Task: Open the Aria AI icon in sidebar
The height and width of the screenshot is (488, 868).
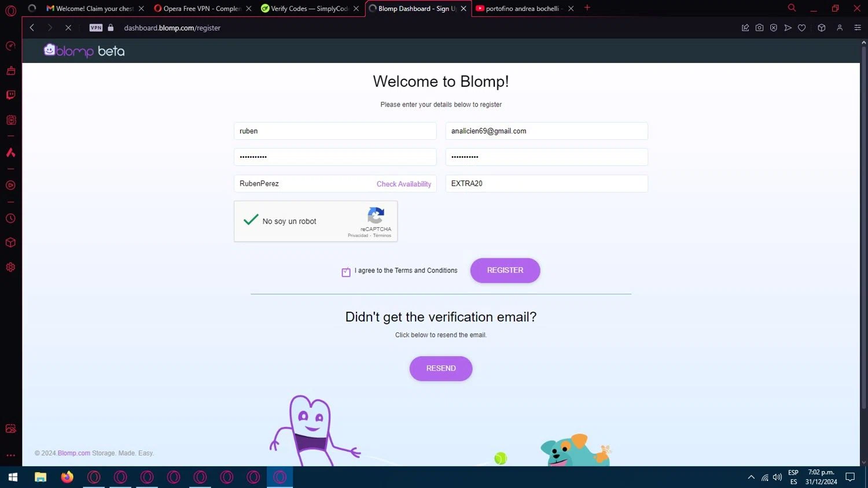Action: (10, 153)
